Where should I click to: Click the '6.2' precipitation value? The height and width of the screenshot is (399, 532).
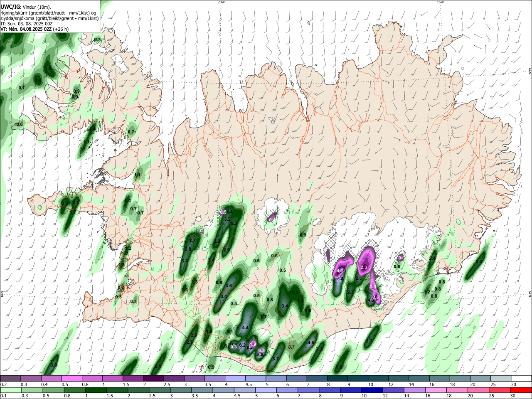tap(242, 345)
